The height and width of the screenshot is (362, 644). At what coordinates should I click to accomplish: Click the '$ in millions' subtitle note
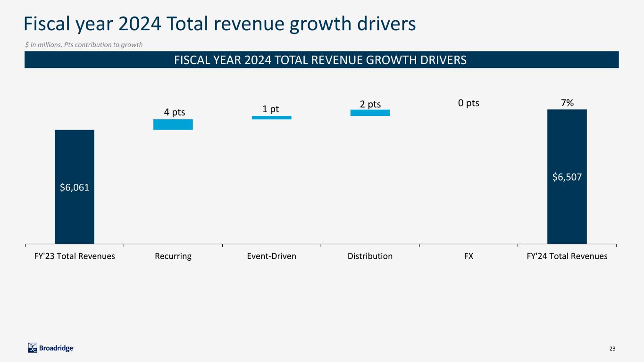(x=84, y=44)
